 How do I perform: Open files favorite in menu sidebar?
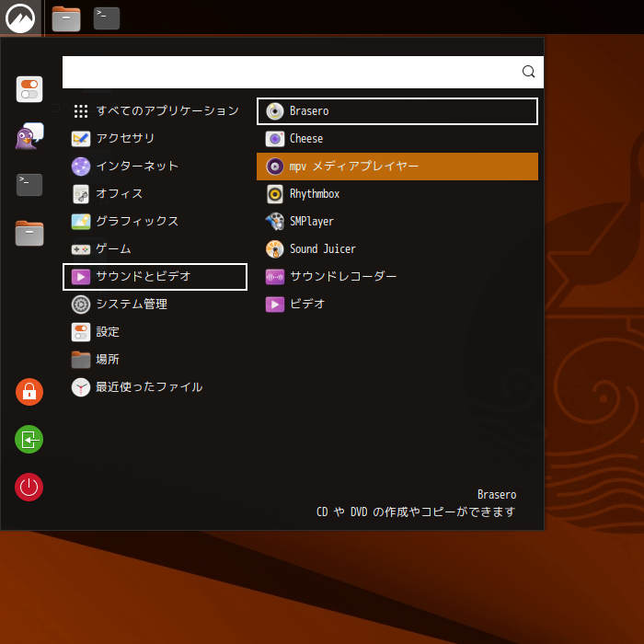tap(29, 233)
